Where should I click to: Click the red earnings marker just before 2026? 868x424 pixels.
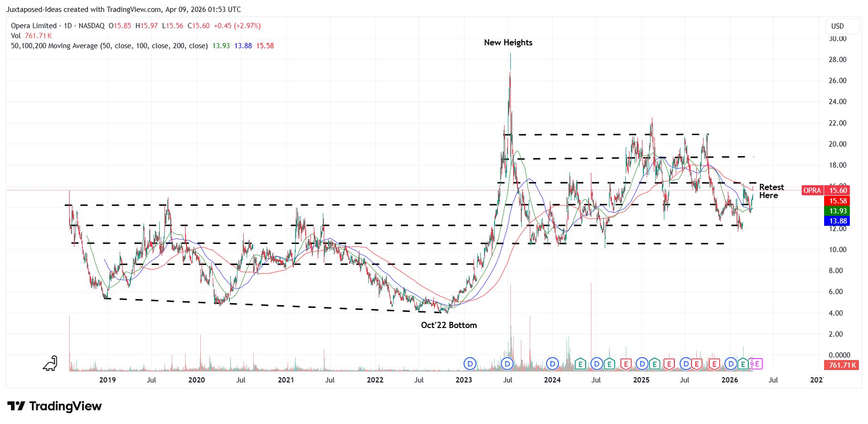tap(714, 364)
